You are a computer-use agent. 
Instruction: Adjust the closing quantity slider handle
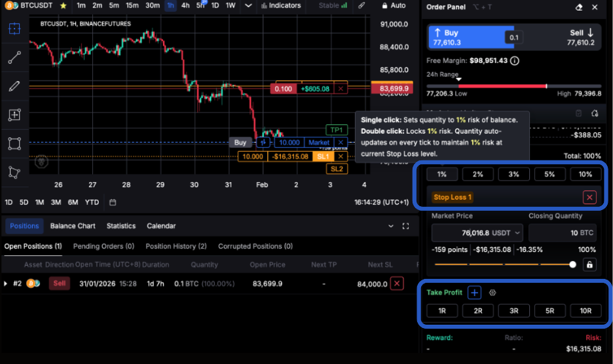(x=572, y=264)
